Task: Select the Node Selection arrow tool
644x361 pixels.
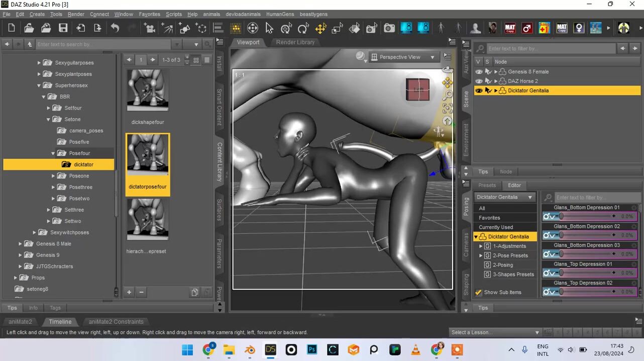Action: (x=269, y=28)
